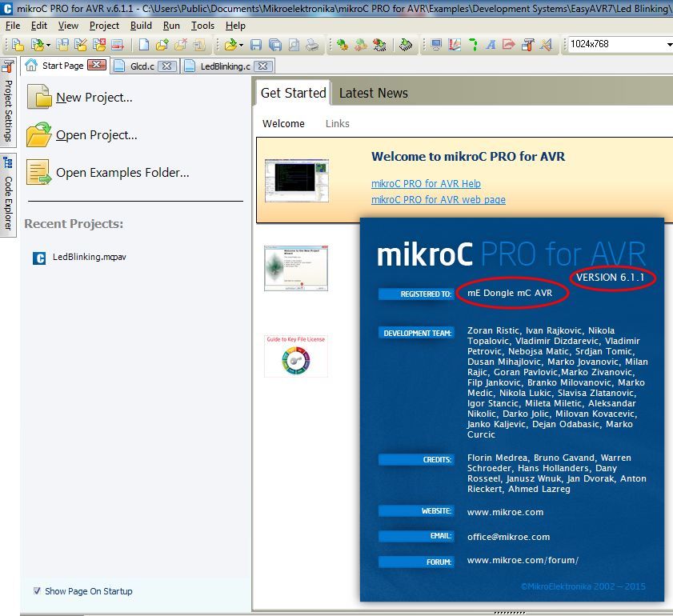Click the Guide to Key File License thumbnail
This screenshot has width=673, height=616.
[x=296, y=356]
